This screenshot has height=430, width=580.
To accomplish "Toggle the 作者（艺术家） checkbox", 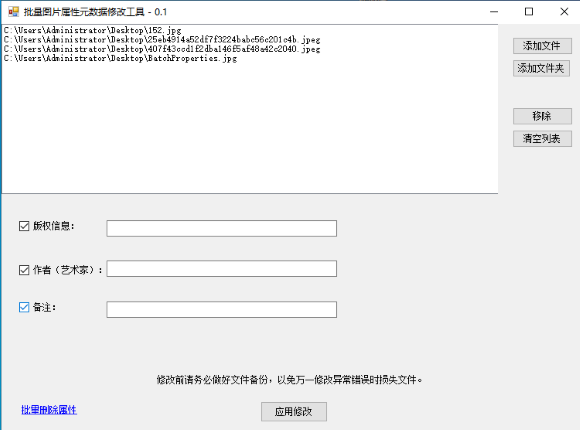I will click(x=24, y=270).
